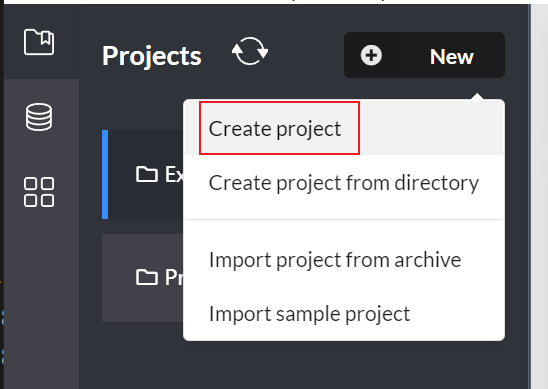Choose Create project from directory
This screenshot has height=389, width=548.
(344, 182)
